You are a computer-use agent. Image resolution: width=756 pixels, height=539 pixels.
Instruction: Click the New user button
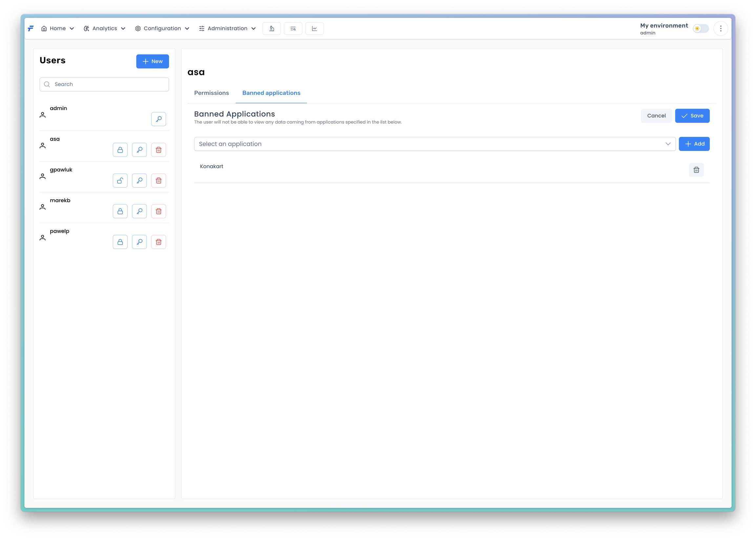[x=152, y=61]
